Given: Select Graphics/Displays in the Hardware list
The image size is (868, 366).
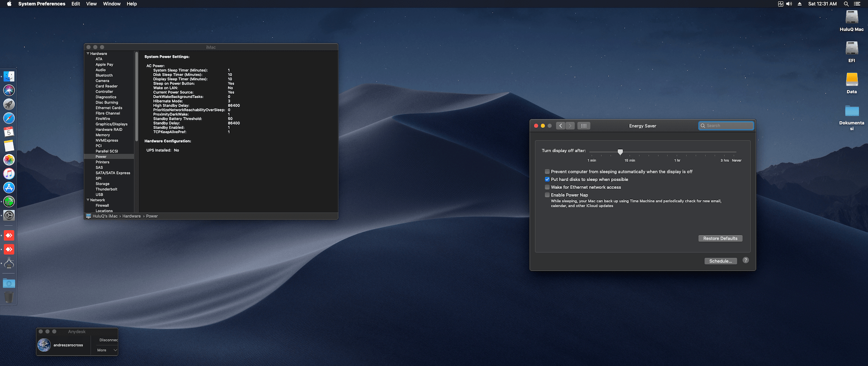Looking at the screenshot, I should pyautogui.click(x=111, y=124).
